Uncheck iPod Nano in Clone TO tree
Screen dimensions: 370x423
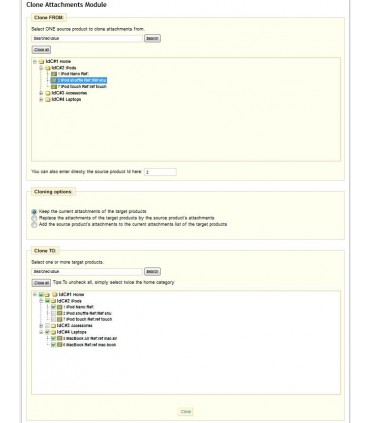(53, 307)
